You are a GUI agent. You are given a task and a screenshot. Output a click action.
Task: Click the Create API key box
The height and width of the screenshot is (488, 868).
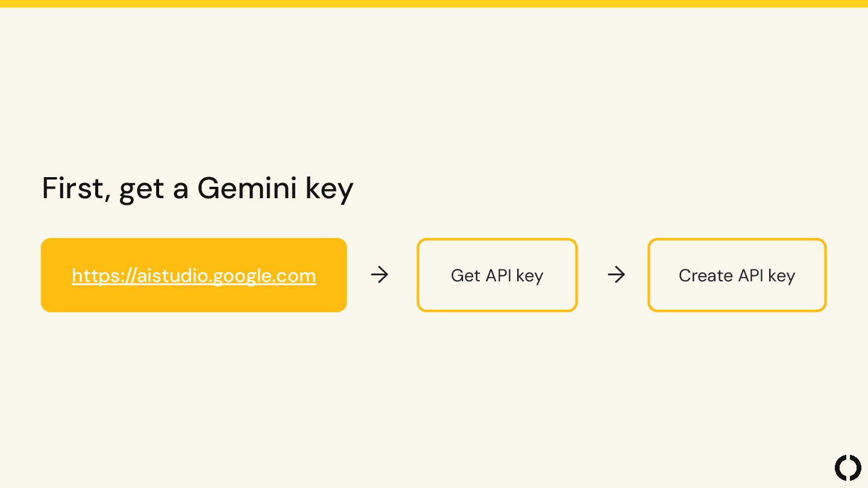pos(737,275)
